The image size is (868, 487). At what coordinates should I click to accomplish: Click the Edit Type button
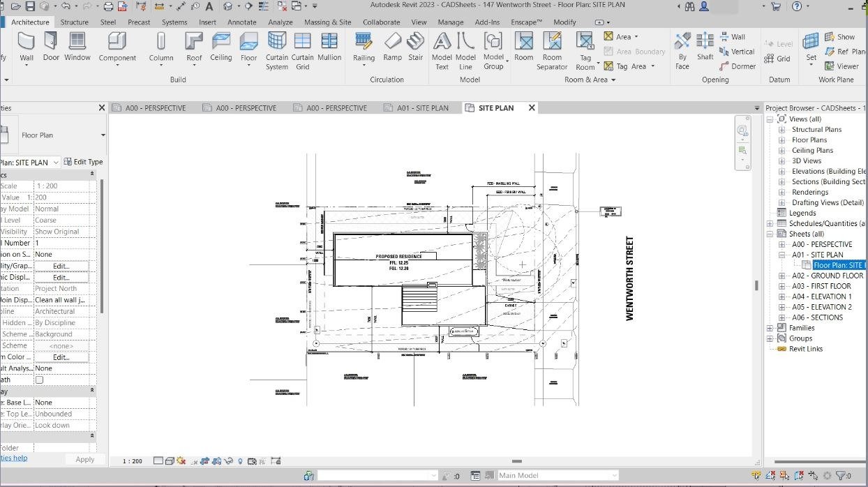pyautogui.click(x=83, y=162)
